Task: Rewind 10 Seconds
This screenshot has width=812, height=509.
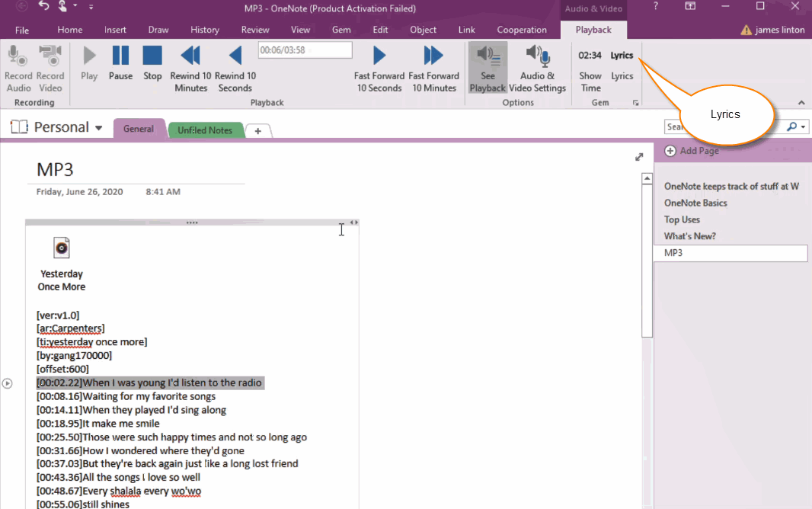Action: [235, 69]
